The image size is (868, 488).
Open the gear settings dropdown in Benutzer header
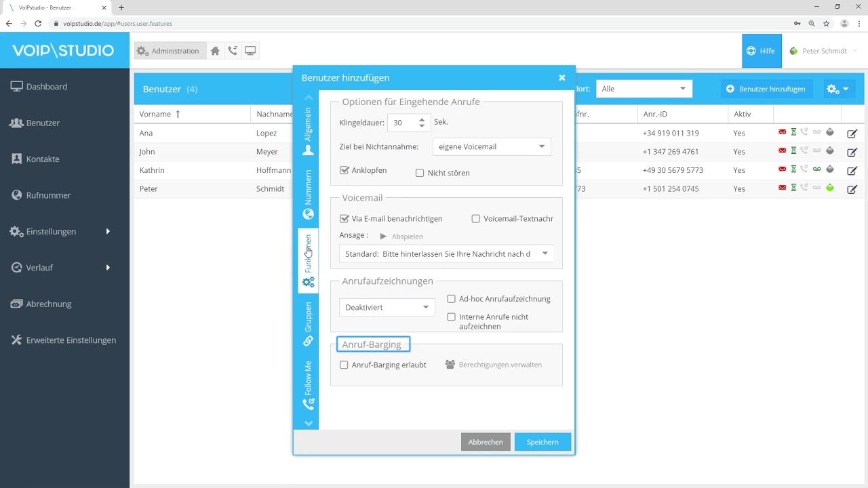point(837,89)
